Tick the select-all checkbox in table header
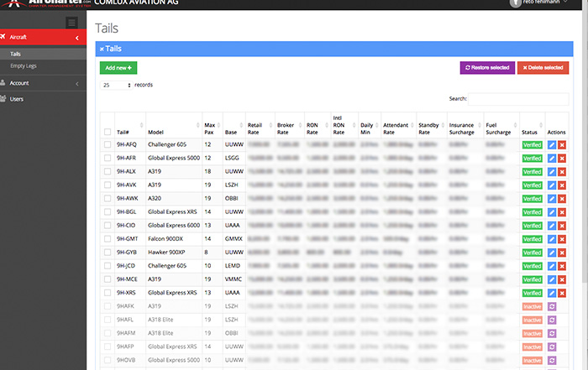Viewport: 588px width, 370px height. (107, 132)
